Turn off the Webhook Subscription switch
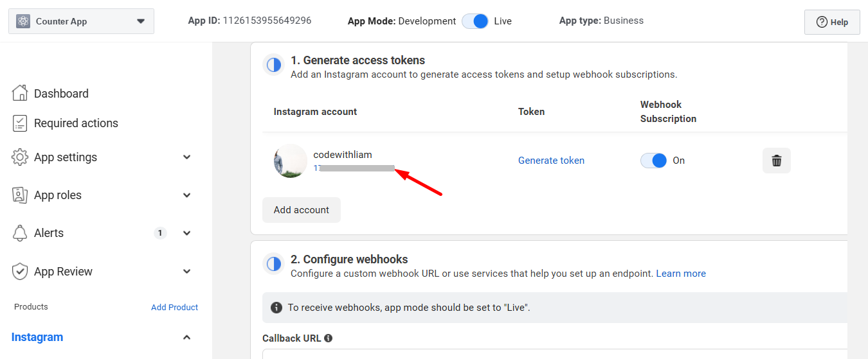Image resolution: width=868 pixels, height=359 pixels. coord(654,161)
